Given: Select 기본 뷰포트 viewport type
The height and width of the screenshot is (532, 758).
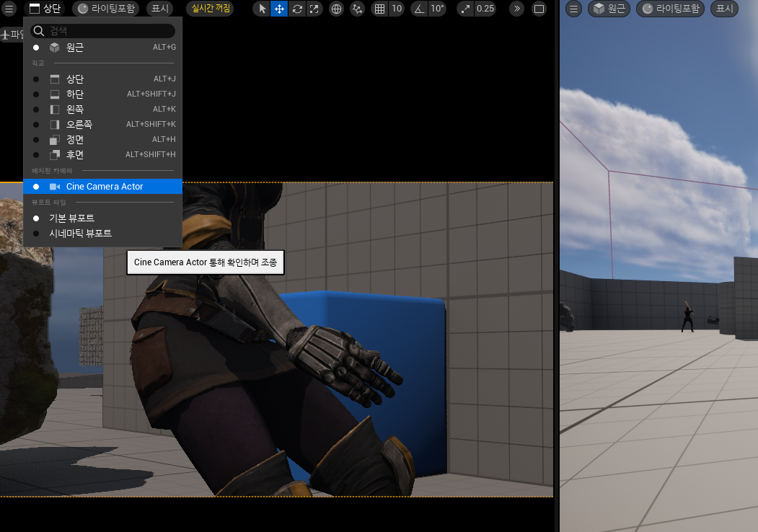Looking at the screenshot, I should 103,218.
